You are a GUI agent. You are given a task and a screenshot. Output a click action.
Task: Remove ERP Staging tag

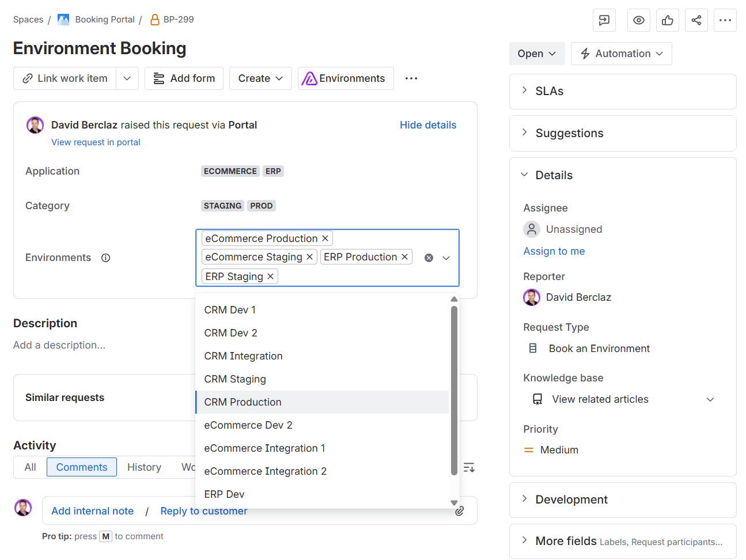[270, 277]
